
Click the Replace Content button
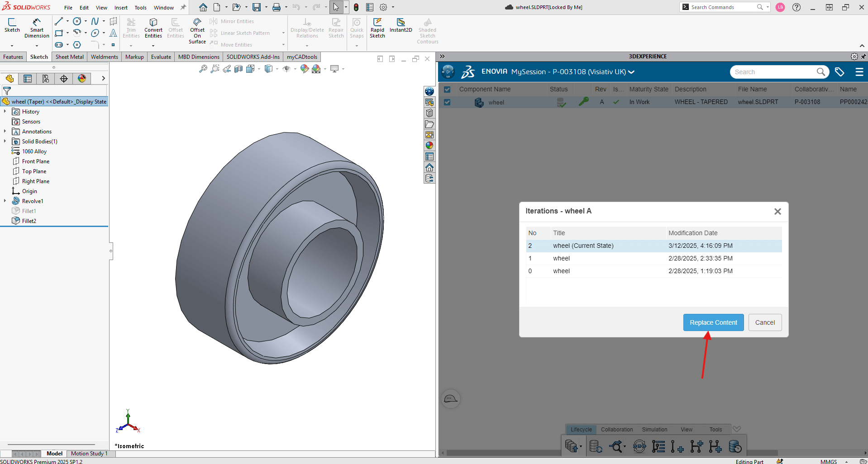[x=713, y=322]
